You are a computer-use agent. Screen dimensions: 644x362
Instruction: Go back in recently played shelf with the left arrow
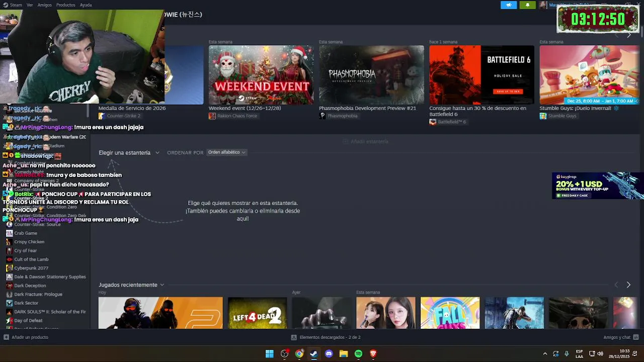click(616, 285)
